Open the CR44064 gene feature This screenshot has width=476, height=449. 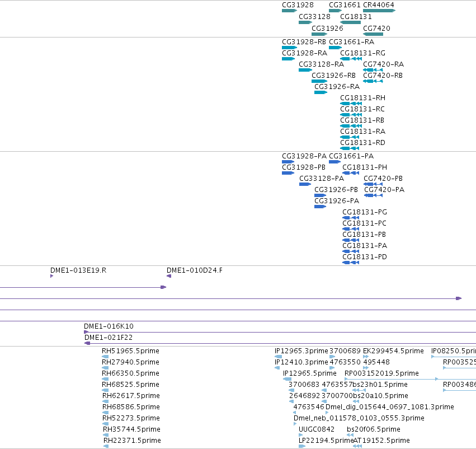click(379, 11)
